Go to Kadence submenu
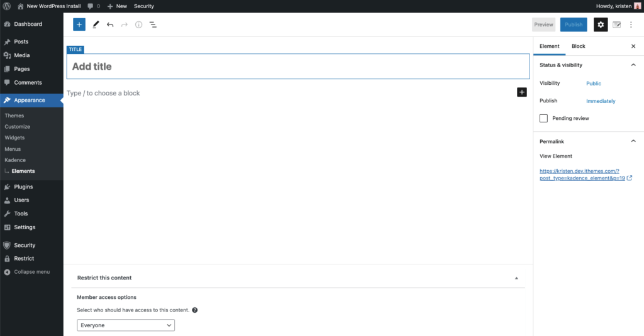This screenshot has width=644, height=336. tap(15, 160)
